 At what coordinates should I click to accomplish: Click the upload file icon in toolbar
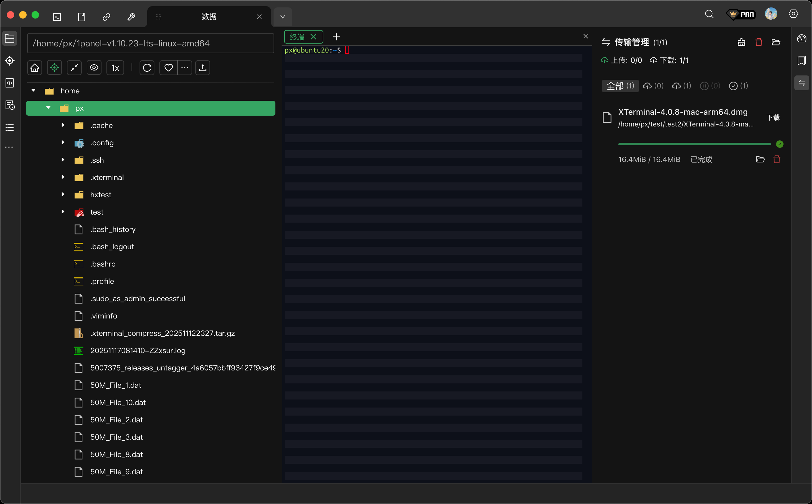coord(202,68)
